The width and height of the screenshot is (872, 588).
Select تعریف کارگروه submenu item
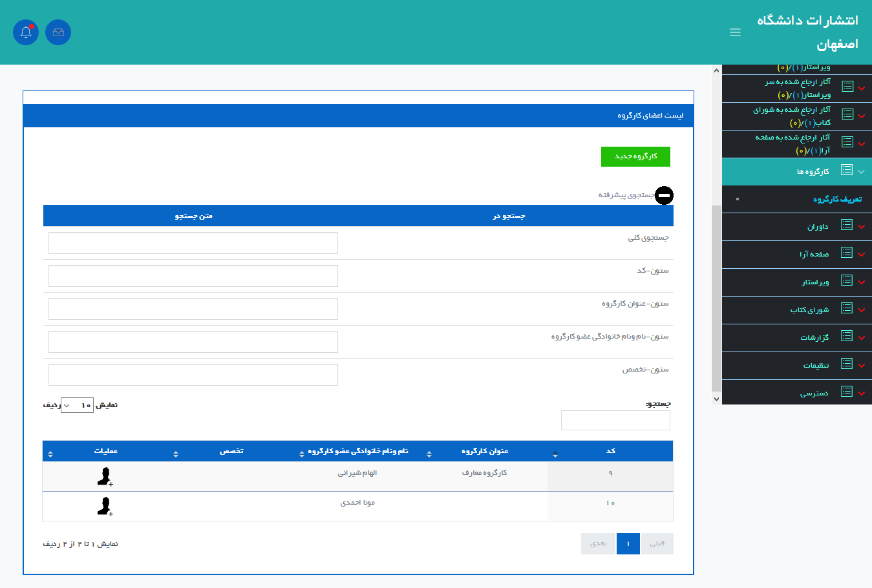point(837,199)
